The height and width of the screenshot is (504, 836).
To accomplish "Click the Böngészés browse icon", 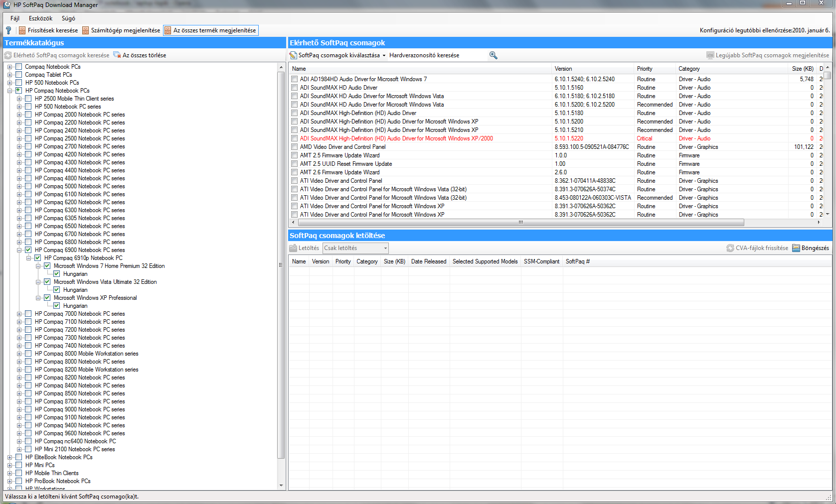I will click(x=796, y=248).
